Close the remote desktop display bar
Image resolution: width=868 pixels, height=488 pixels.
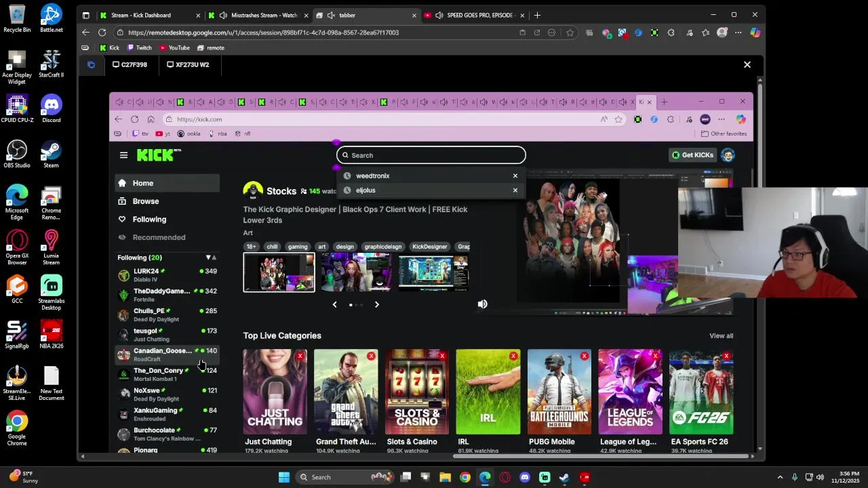click(x=747, y=64)
